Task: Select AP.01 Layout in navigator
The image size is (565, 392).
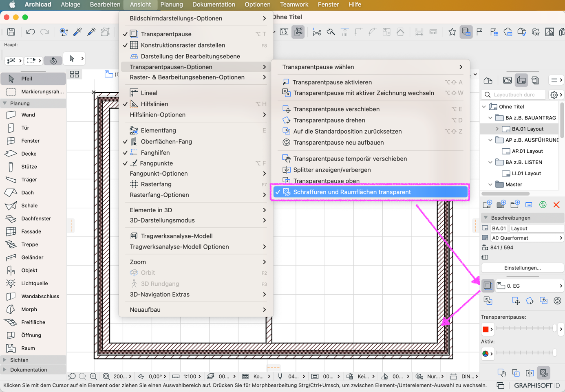Action: click(527, 151)
